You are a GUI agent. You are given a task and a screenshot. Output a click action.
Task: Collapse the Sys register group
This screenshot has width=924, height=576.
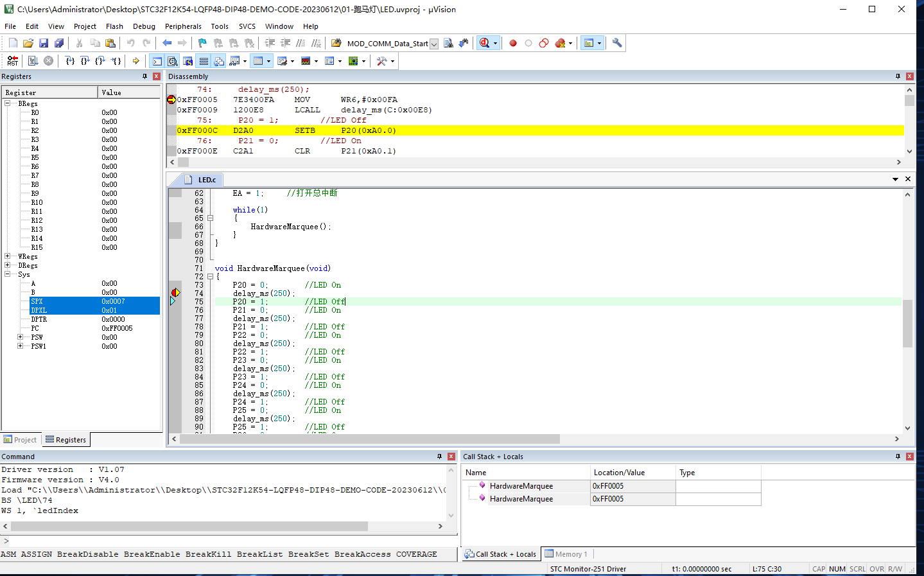[8, 274]
